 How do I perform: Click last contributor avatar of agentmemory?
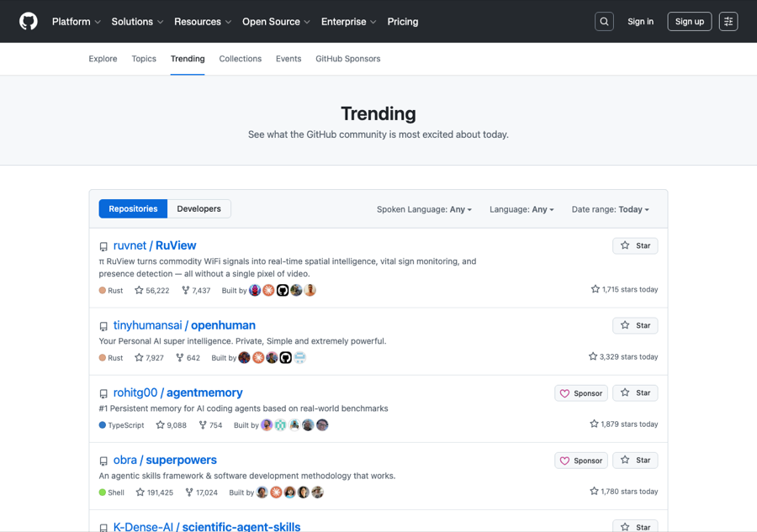coord(322,425)
